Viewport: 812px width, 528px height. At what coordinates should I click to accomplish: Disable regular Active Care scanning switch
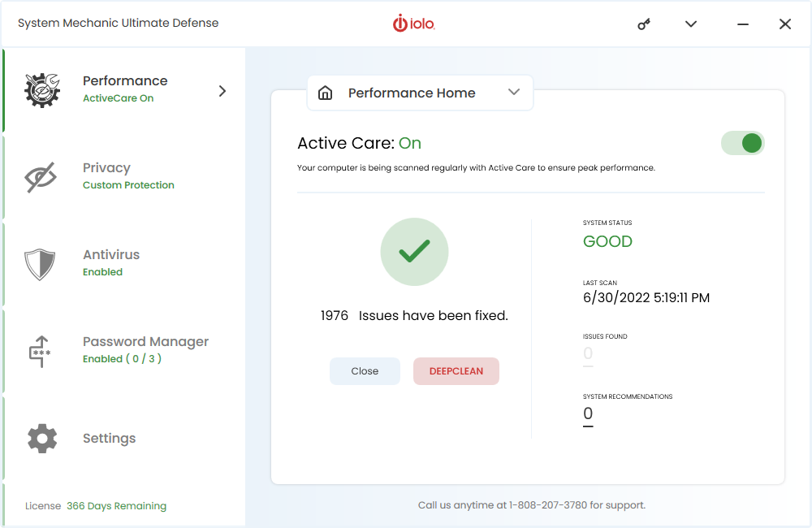point(742,142)
